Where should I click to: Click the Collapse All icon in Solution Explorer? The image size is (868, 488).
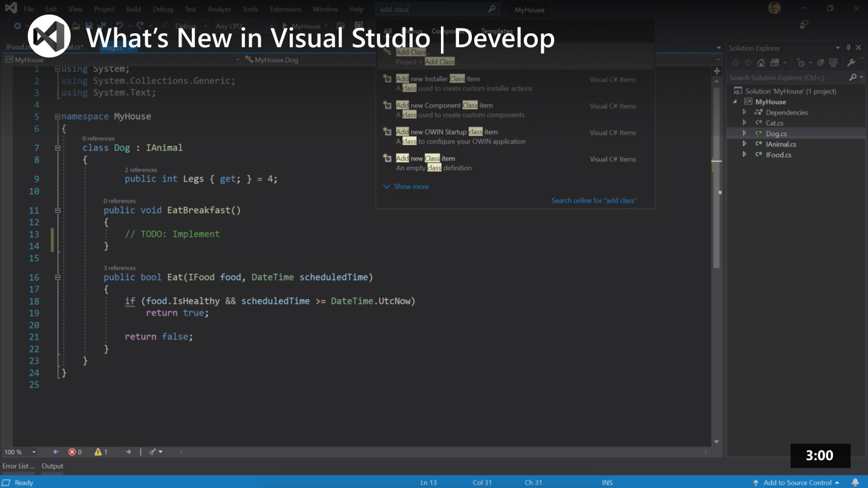point(821,63)
